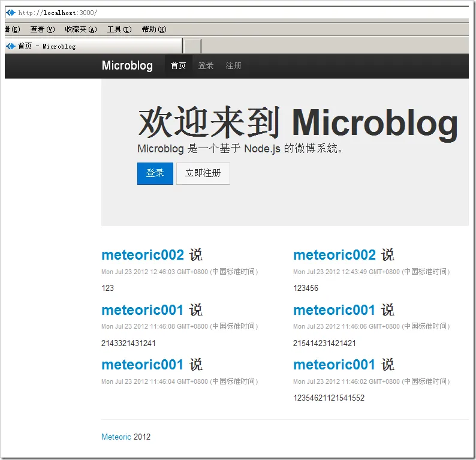
Task: Open the 收藏夹(A) menu
Action: click(x=81, y=29)
